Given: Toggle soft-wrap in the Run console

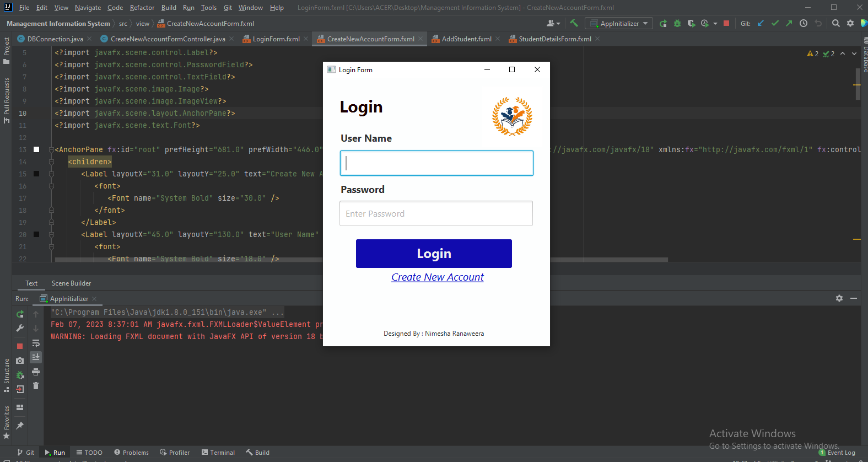Looking at the screenshot, I should 36,343.
